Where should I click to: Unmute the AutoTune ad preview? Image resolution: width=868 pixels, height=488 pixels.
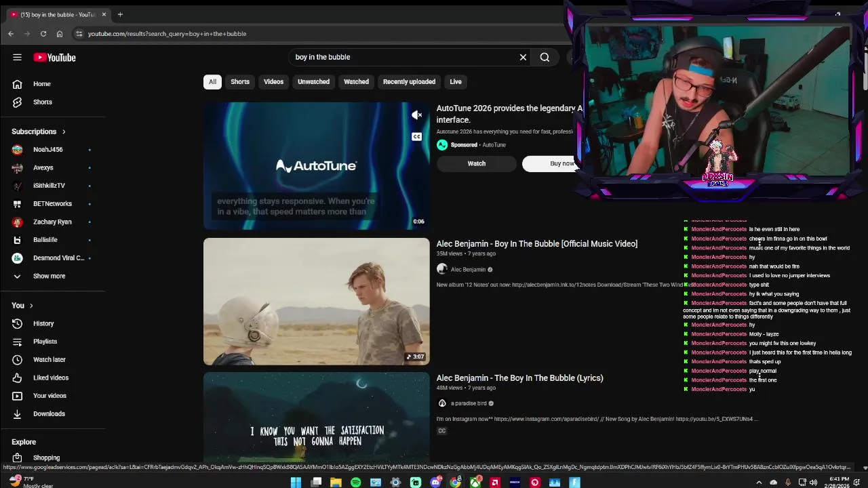tap(417, 115)
